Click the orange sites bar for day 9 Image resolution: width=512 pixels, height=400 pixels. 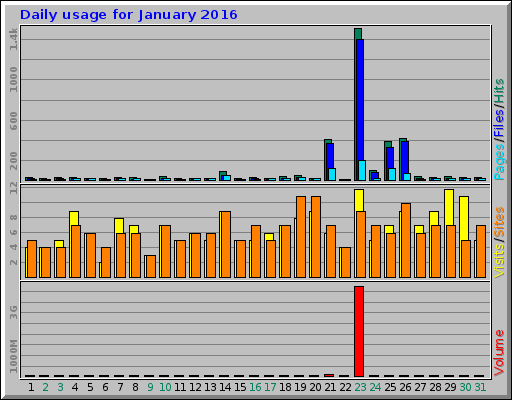tap(151, 266)
